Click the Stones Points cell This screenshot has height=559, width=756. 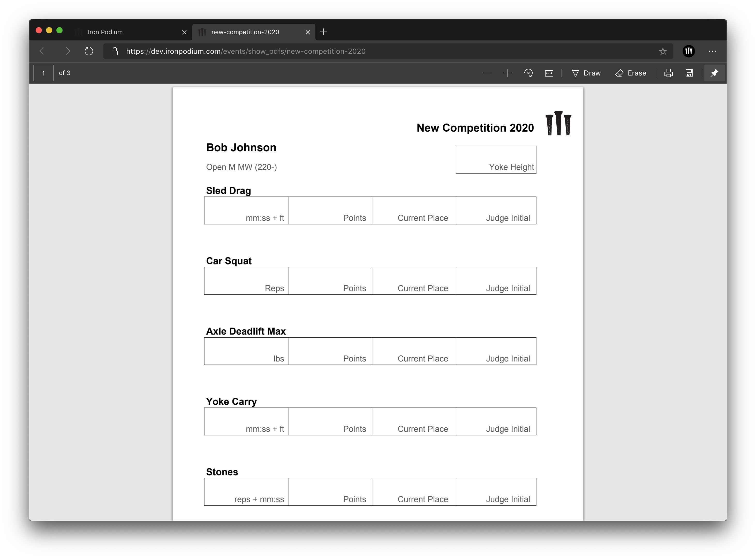tap(330, 492)
